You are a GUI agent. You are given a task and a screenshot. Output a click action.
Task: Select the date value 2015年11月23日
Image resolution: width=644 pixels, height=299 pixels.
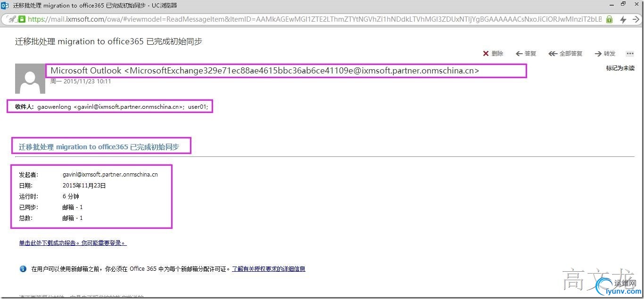(x=84, y=186)
